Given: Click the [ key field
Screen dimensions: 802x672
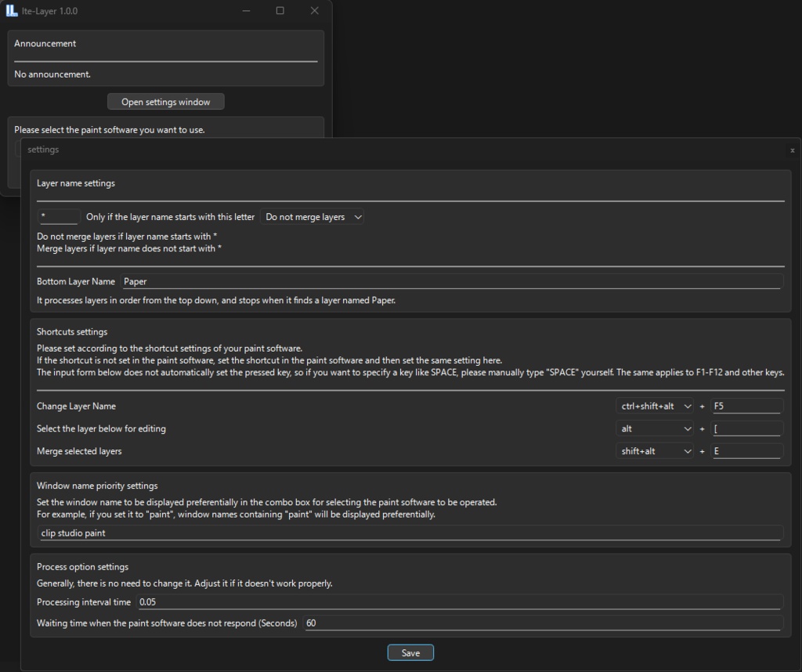Looking at the screenshot, I should point(747,428).
